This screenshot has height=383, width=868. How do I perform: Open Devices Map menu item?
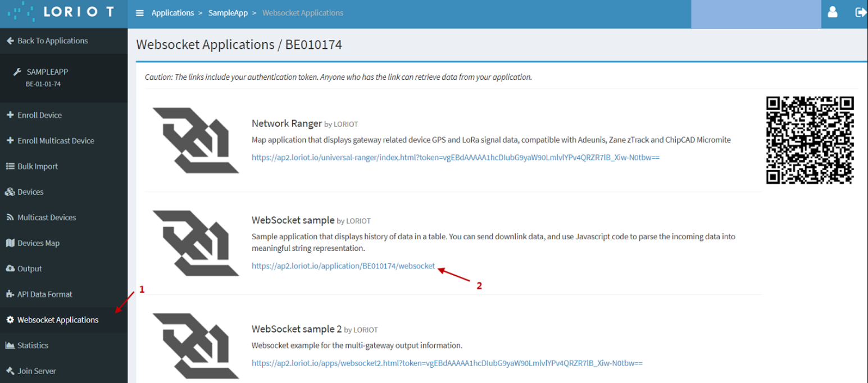click(x=63, y=243)
